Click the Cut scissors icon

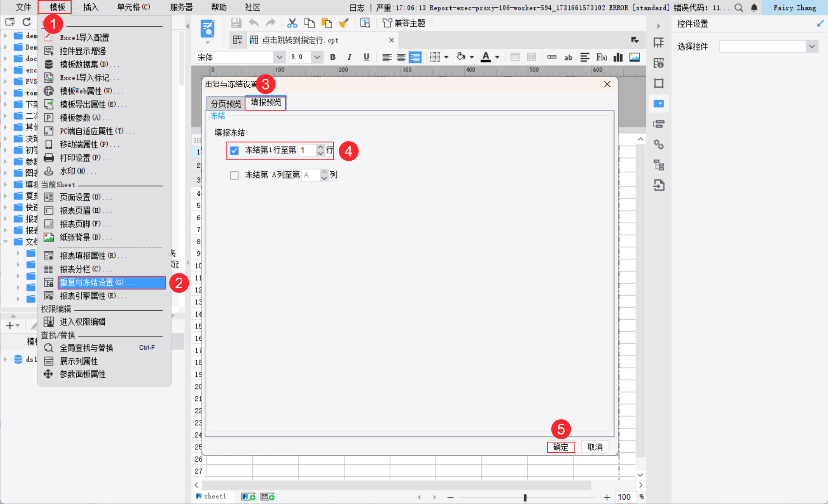pyautogui.click(x=292, y=23)
